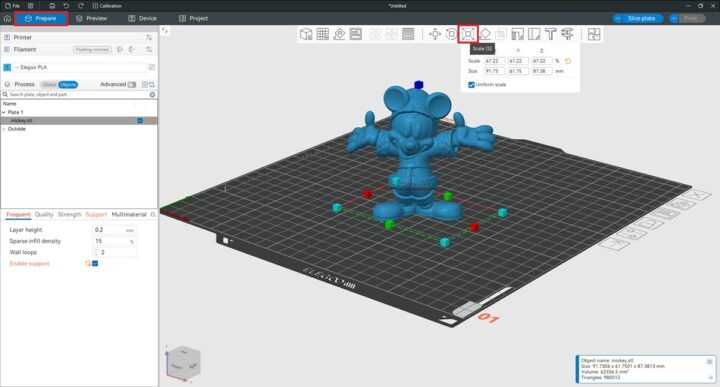This screenshot has width=720, height=387.
Task: Select the Scale tool
Action: [468, 34]
